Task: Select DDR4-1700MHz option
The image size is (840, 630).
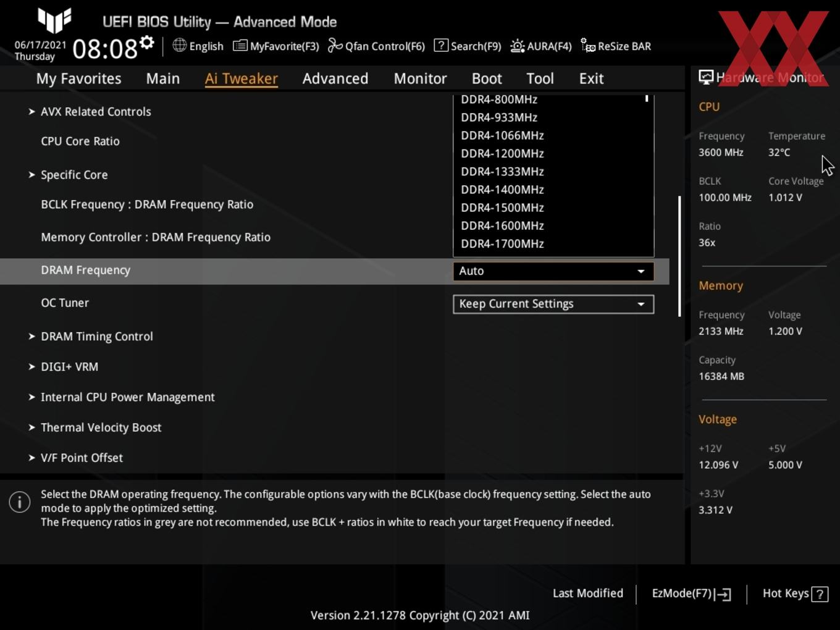Action: (x=502, y=243)
